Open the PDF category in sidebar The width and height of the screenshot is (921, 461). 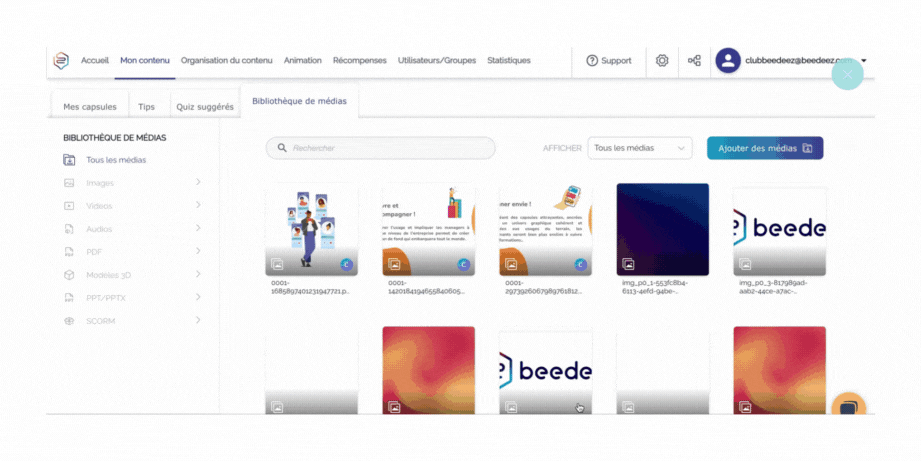[132, 252]
